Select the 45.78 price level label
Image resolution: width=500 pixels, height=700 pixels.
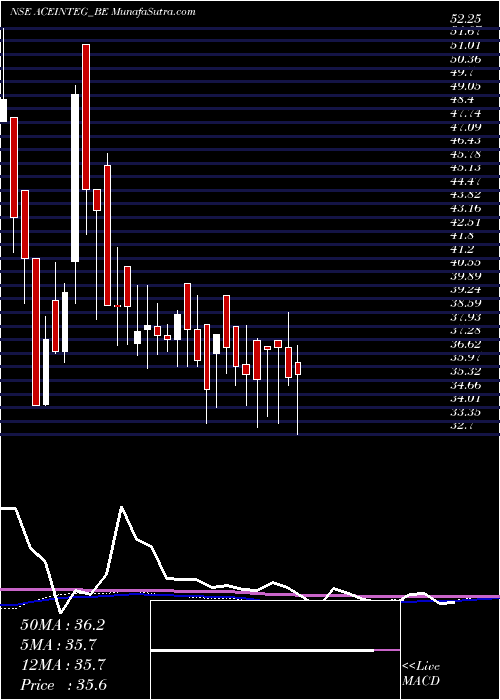466,154
